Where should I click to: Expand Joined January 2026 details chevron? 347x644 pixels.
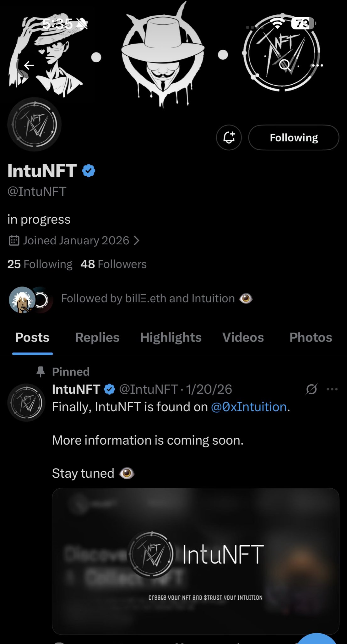coord(136,241)
